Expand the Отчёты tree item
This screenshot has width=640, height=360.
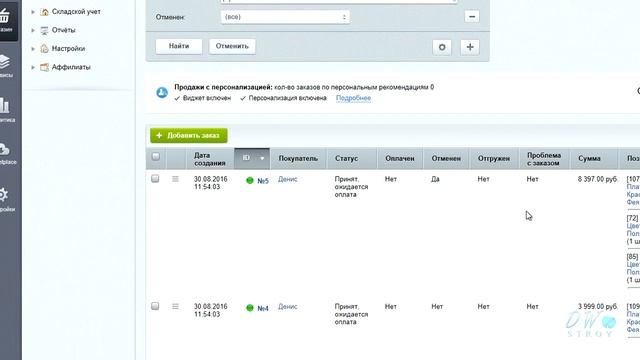(x=33, y=30)
